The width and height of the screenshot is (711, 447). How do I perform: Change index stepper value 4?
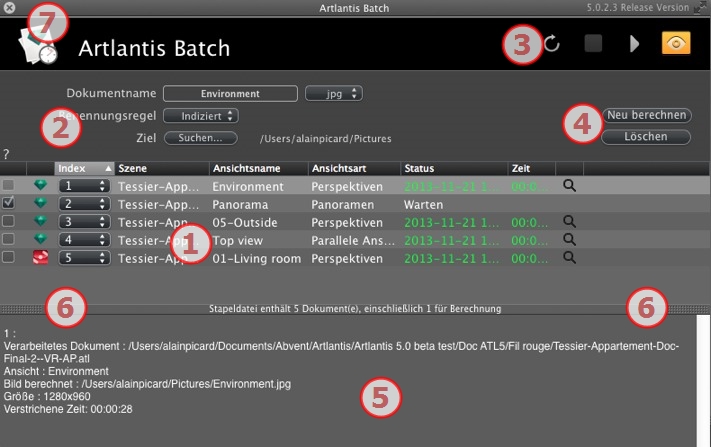84,240
